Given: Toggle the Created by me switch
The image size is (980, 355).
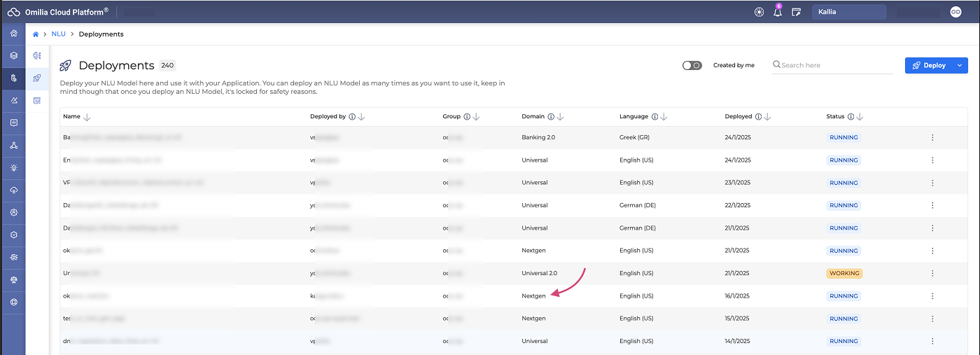Looking at the screenshot, I should tap(692, 65).
